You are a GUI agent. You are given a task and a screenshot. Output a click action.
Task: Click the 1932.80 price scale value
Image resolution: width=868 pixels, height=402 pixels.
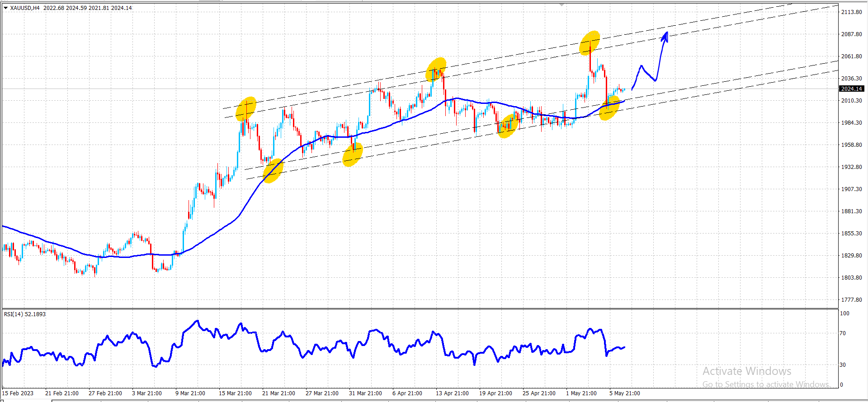tap(852, 167)
